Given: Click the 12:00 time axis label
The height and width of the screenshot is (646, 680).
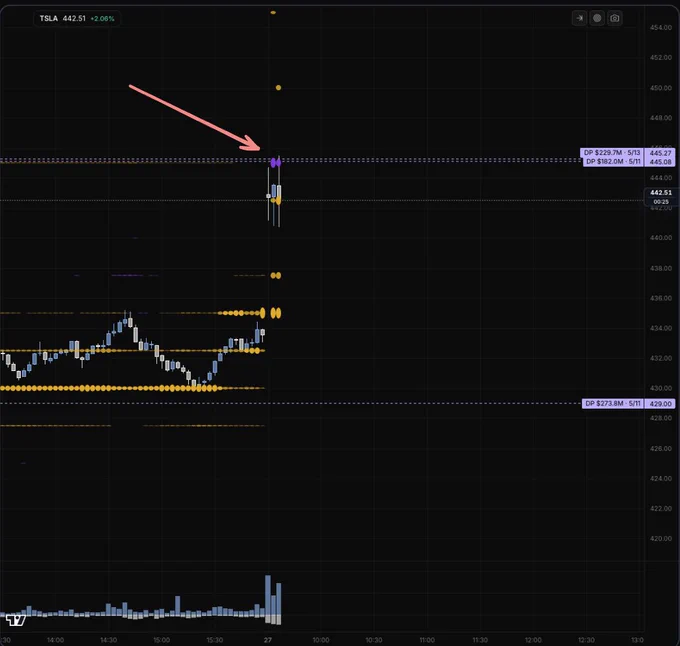Looking at the screenshot, I should pos(533,640).
